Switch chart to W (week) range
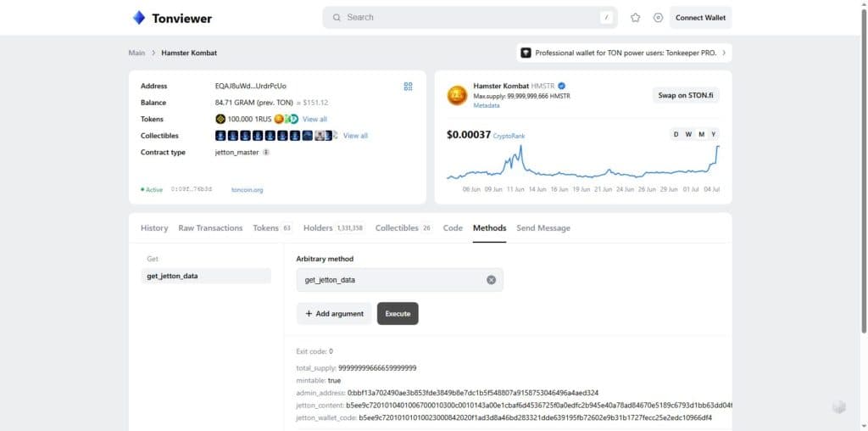 click(x=688, y=135)
